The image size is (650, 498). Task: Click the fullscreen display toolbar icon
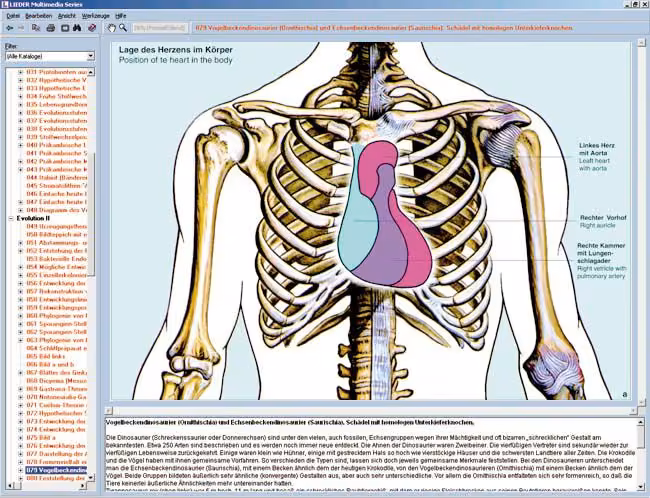pyautogui.click(x=65, y=28)
